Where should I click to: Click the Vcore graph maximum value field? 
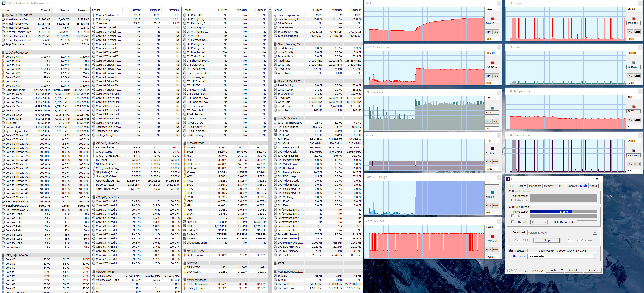coord(492,141)
